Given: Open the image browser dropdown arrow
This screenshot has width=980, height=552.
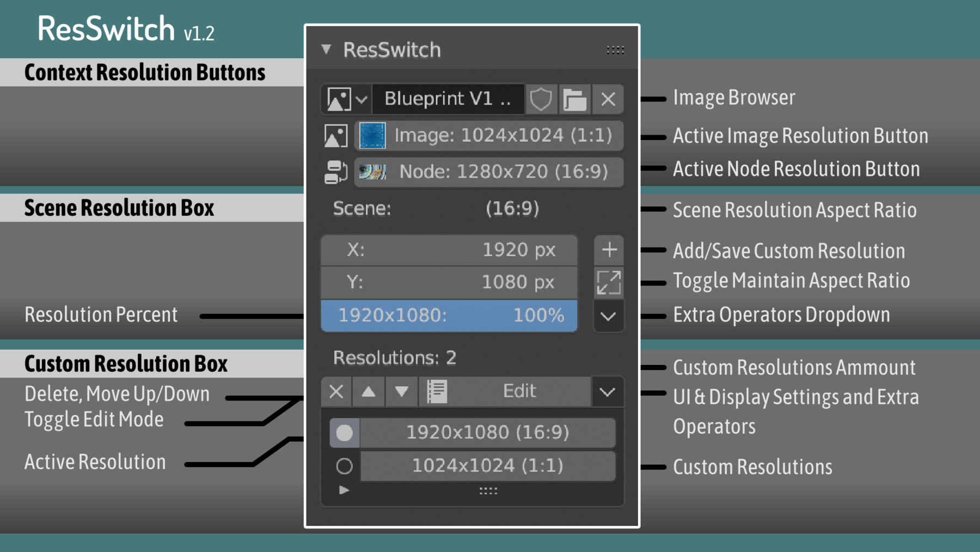Looking at the screenshot, I should 360,99.
